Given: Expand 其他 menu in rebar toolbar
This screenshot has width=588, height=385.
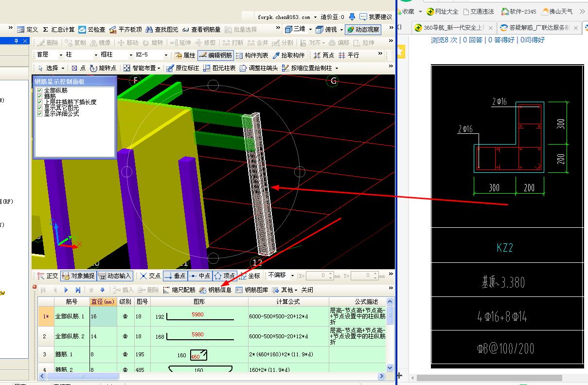Looking at the screenshot, I should click(285, 290).
